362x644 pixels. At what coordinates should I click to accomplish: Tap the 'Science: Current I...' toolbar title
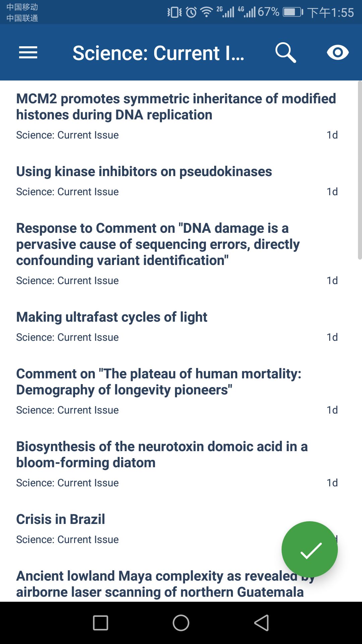(x=158, y=53)
